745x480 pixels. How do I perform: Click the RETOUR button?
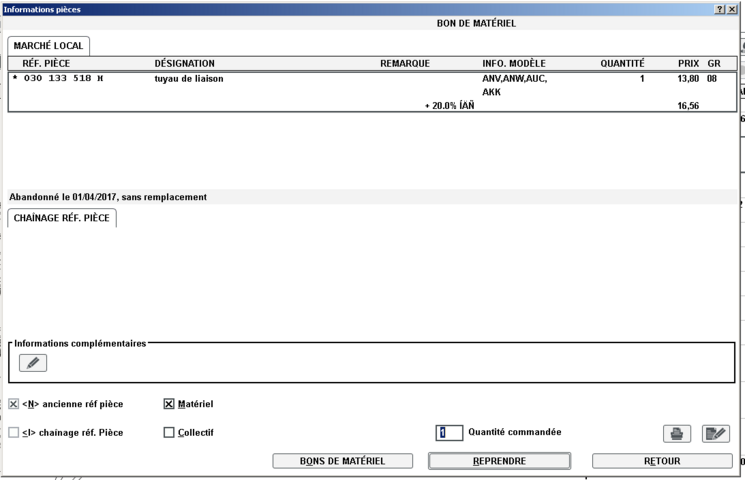tap(662, 461)
